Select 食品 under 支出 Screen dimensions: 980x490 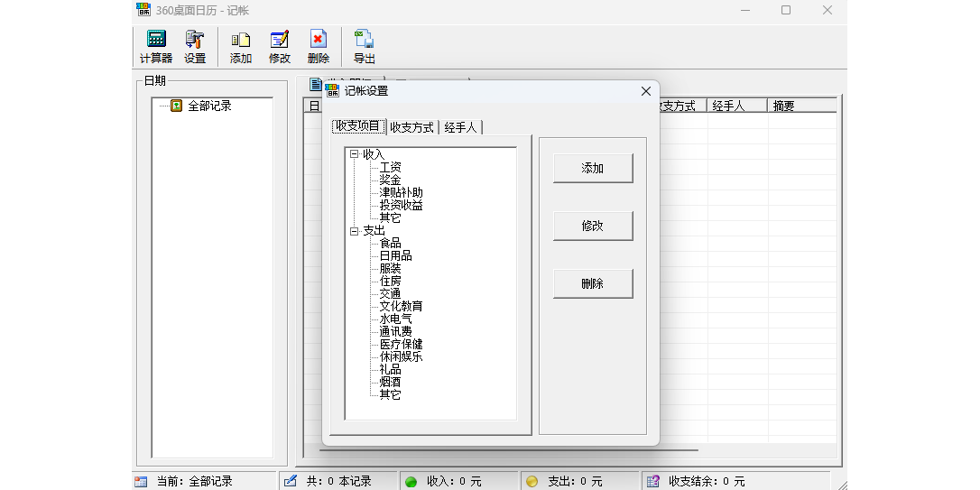[391, 243]
